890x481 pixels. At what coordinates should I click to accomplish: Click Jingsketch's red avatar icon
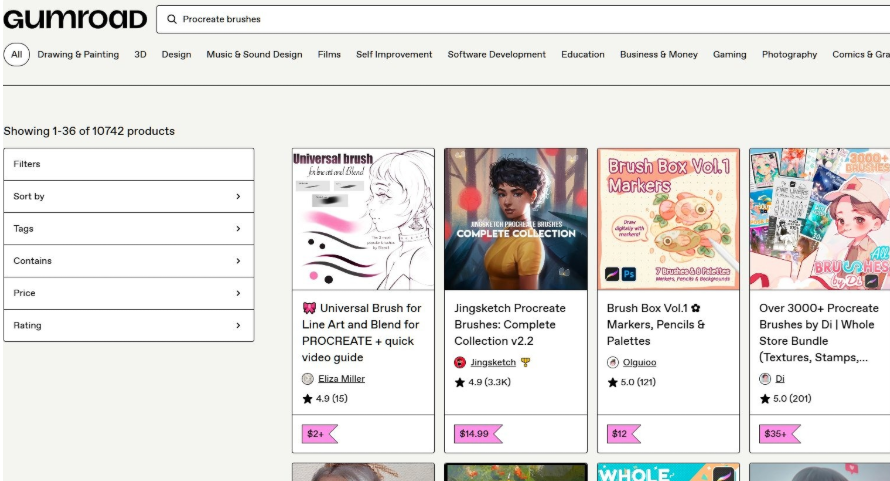click(x=460, y=362)
